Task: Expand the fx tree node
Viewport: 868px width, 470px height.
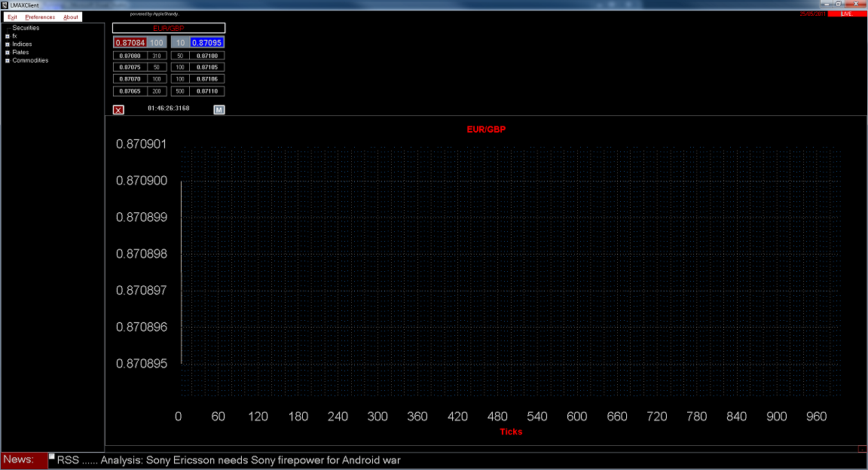Action: (8, 36)
